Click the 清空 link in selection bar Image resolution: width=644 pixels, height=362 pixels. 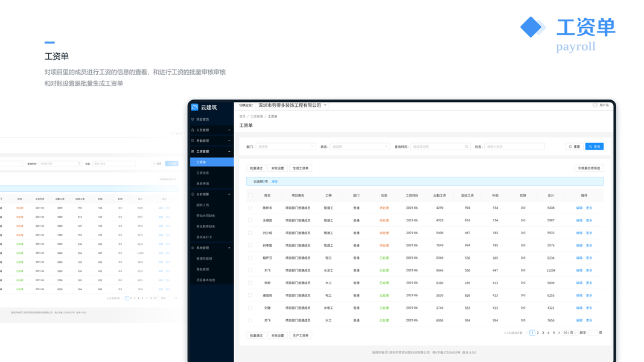click(x=275, y=182)
